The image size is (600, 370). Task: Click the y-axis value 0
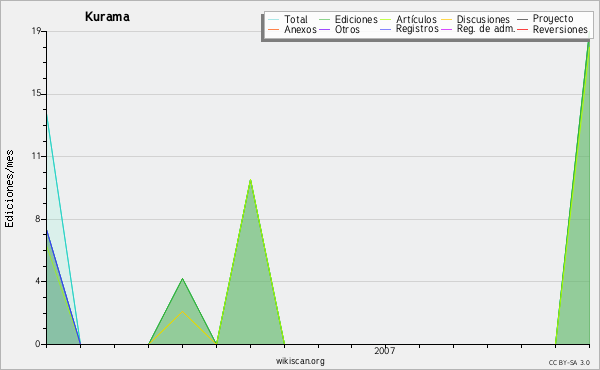pyautogui.click(x=38, y=344)
